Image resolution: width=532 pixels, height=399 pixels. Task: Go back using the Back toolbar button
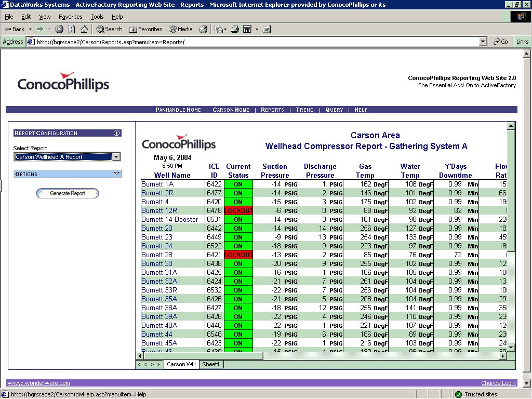(14, 29)
